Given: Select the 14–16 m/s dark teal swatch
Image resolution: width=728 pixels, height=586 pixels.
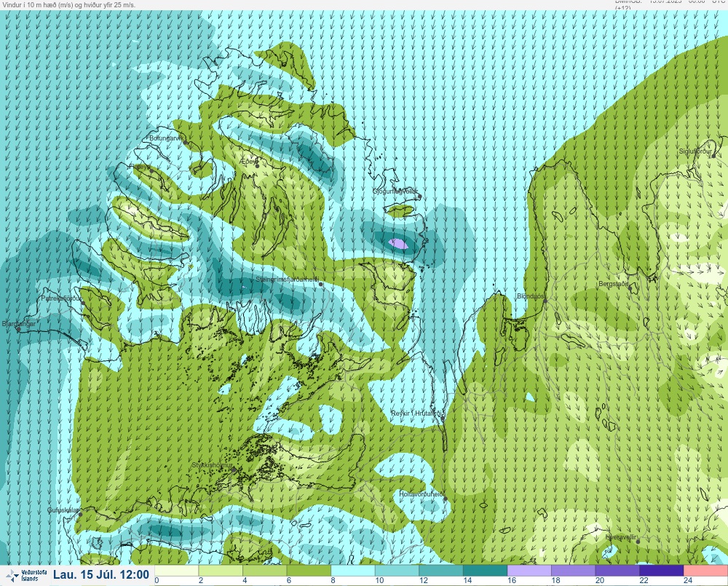Looking at the screenshot, I should pos(485,570).
